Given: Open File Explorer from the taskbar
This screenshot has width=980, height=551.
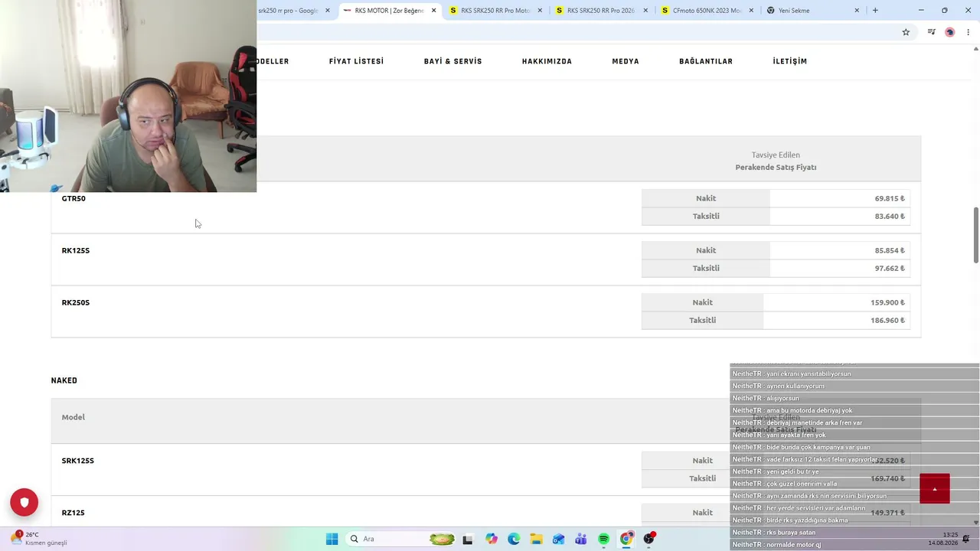Looking at the screenshot, I should tap(536, 539).
